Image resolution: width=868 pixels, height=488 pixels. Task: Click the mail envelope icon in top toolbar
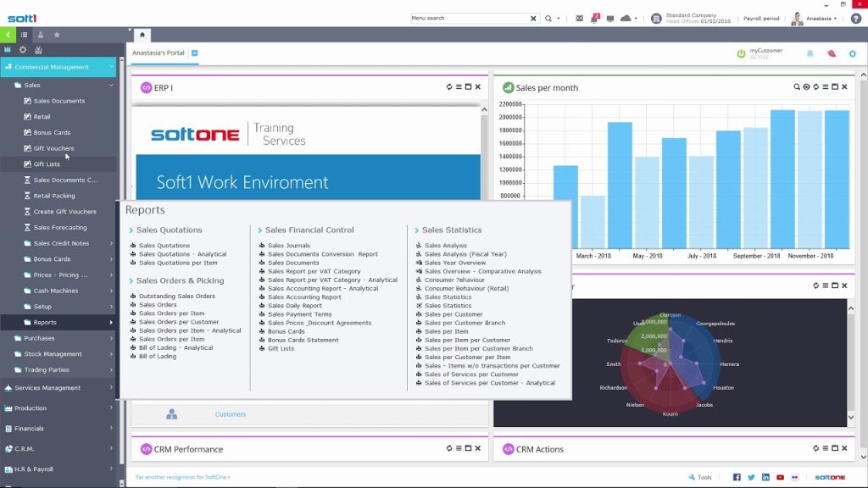click(580, 18)
